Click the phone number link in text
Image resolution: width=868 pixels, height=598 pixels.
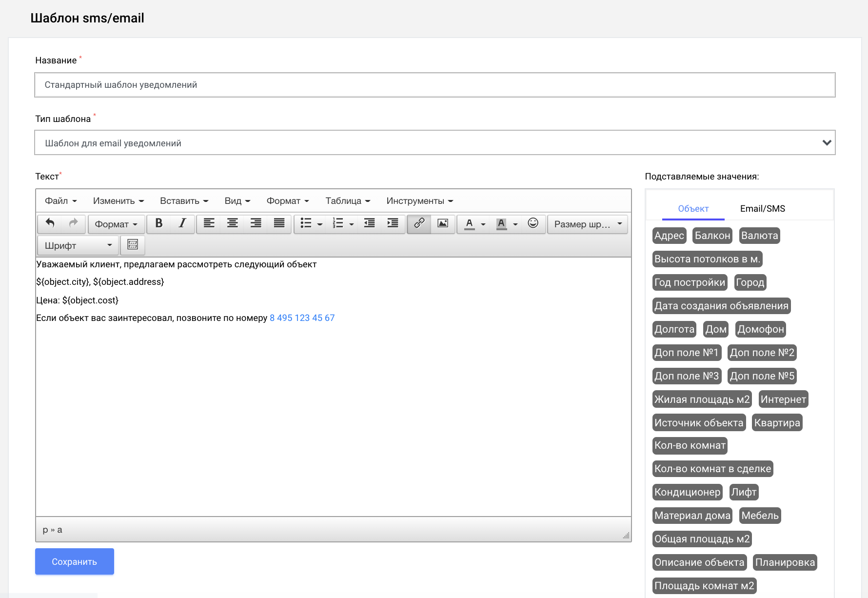[x=302, y=318]
